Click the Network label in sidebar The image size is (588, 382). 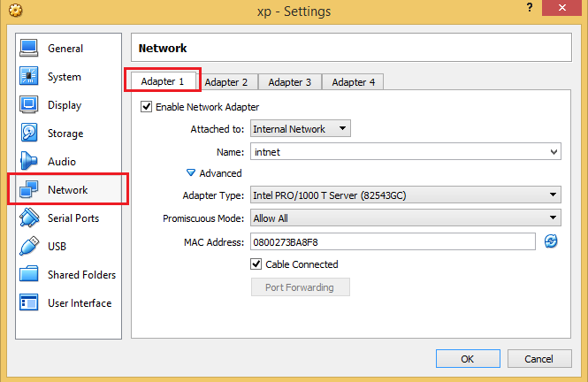[67, 190]
